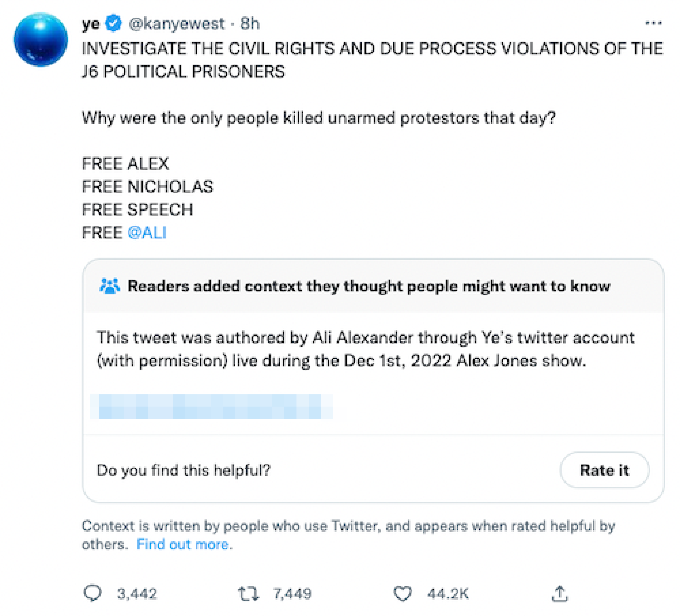The height and width of the screenshot is (616, 680).
Task: Like the tweet with the heart icon
Action: tap(403, 593)
